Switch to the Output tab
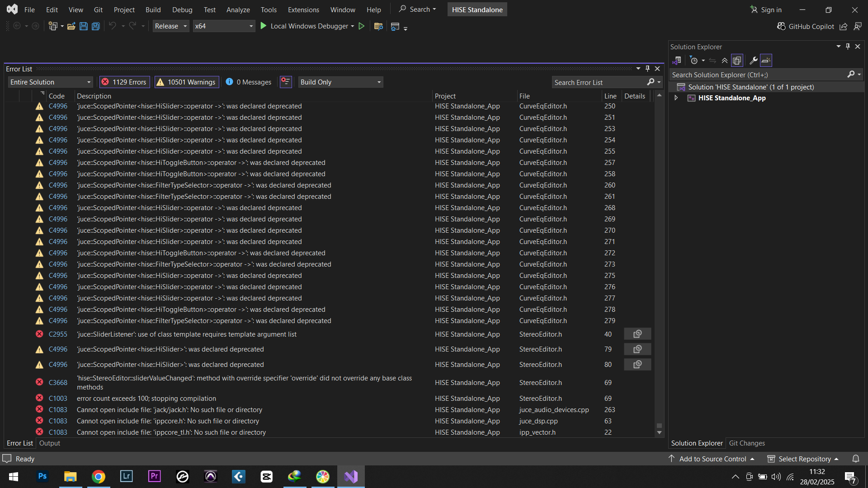This screenshot has height=488, width=868. pos(50,443)
